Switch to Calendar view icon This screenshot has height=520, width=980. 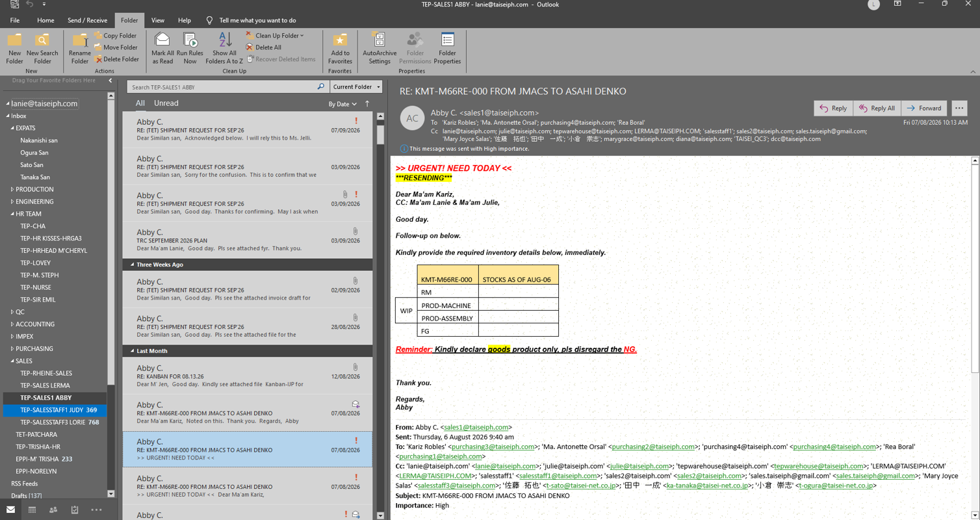32,510
